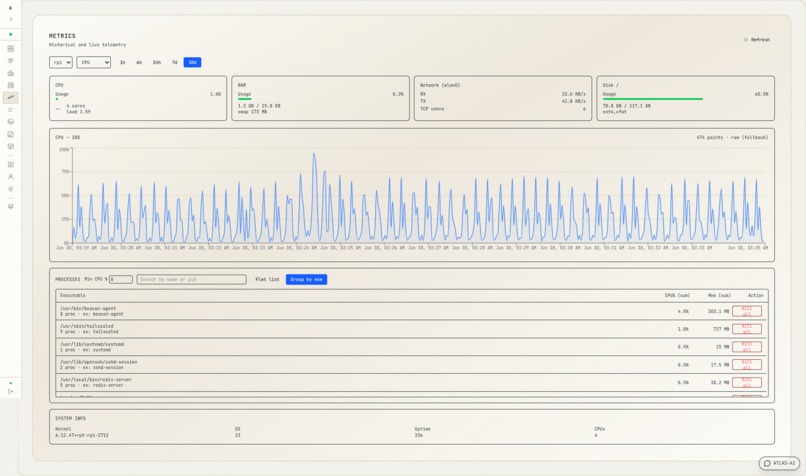
Task: Click the /usr/lib/systemd/systemd row
Action: [x=412, y=347]
